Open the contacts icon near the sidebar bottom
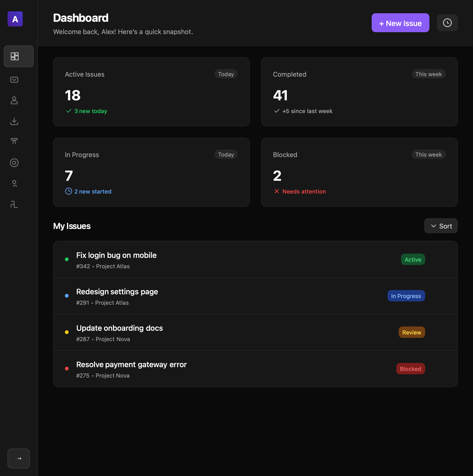Screen dimensions: 473x476 14,183
